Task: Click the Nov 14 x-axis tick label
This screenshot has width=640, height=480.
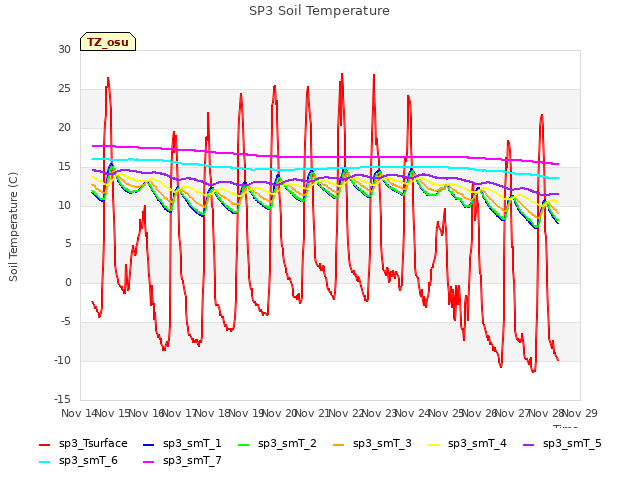Action: coord(80,413)
